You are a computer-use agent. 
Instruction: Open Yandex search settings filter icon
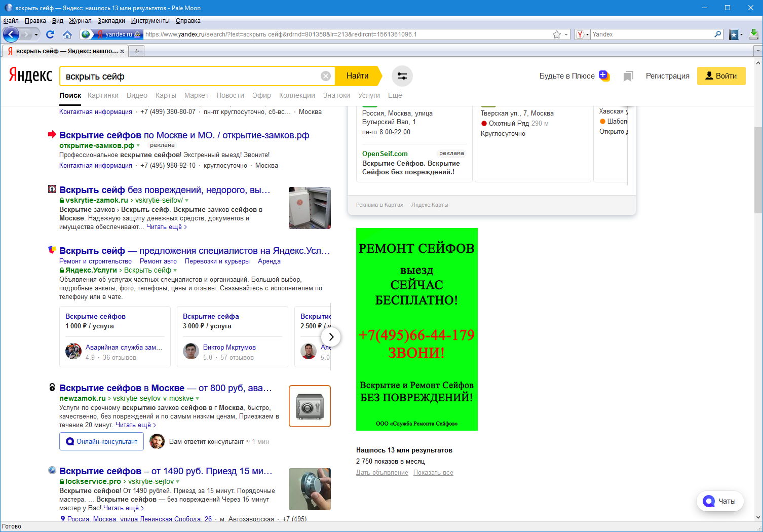402,76
